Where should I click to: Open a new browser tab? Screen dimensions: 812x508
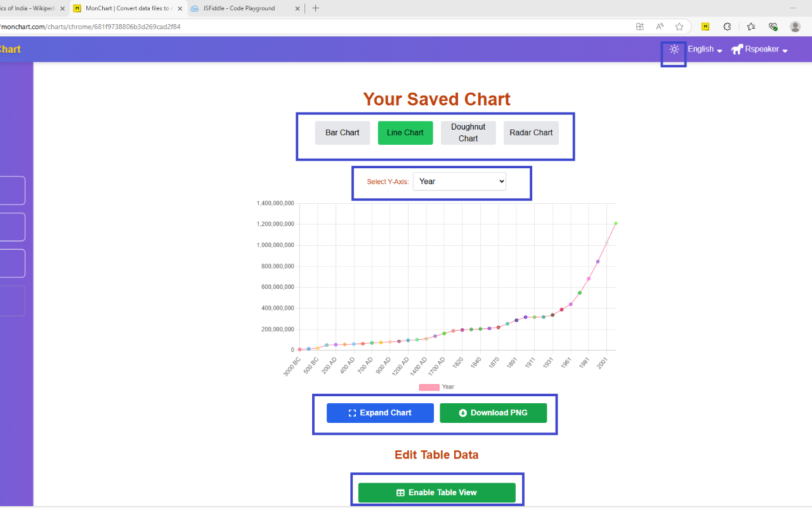click(316, 8)
